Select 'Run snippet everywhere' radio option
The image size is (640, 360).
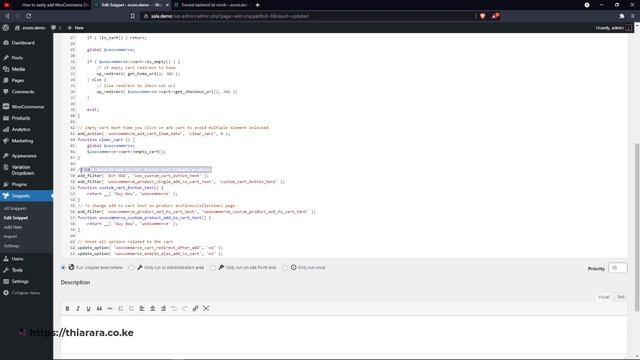63,268
